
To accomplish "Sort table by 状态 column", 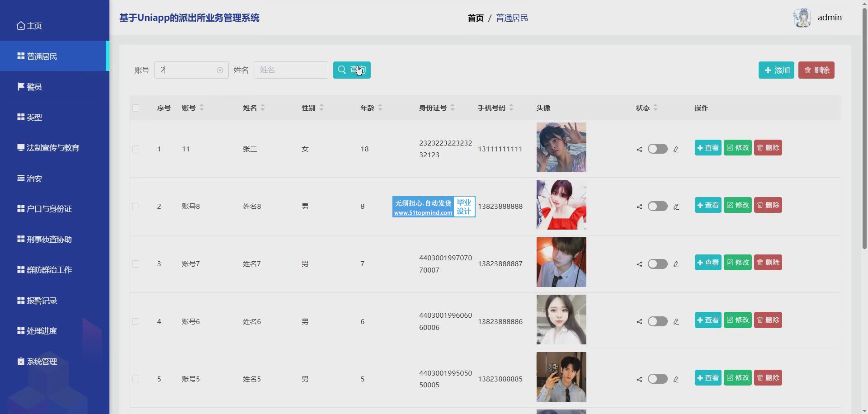I will (656, 108).
